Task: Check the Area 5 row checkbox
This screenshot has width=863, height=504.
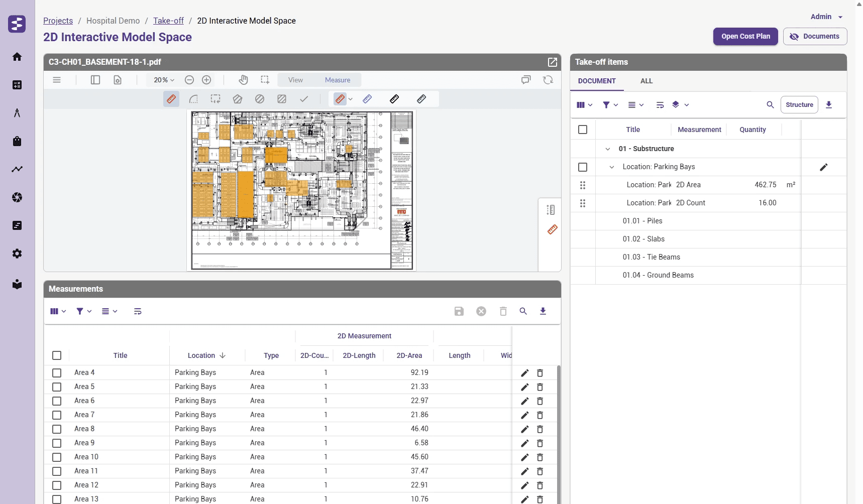Action: (x=57, y=387)
